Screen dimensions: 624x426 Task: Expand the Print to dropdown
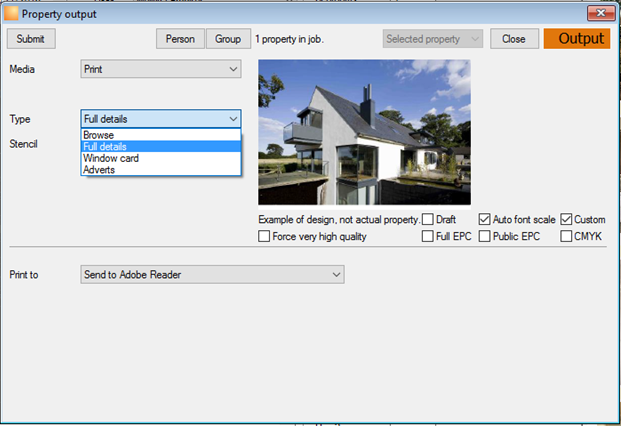[x=213, y=275]
